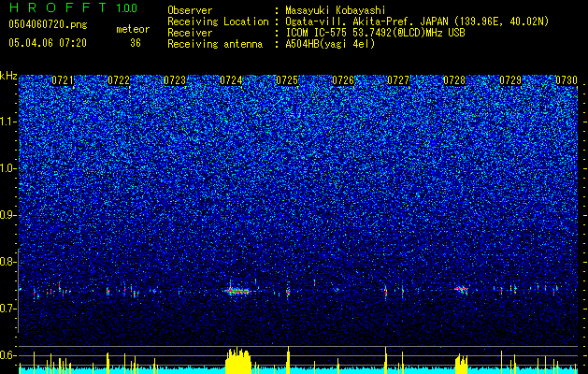588x374 pixels.
Task: Click the 0730 time marker label
Action: click(x=566, y=80)
